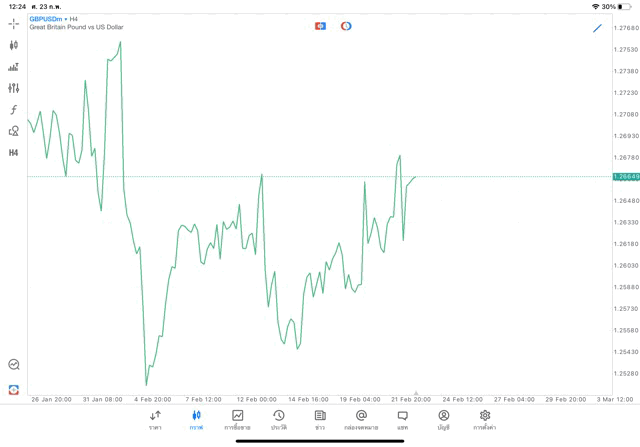Open the การตั้งค่า (Settings) tab

(x=485, y=419)
